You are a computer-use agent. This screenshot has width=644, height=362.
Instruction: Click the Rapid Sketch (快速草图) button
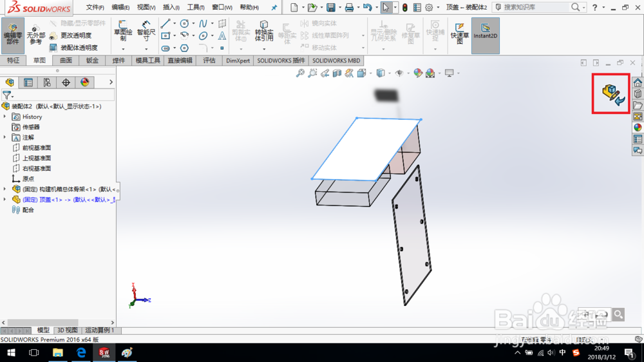(x=459, y=33)
